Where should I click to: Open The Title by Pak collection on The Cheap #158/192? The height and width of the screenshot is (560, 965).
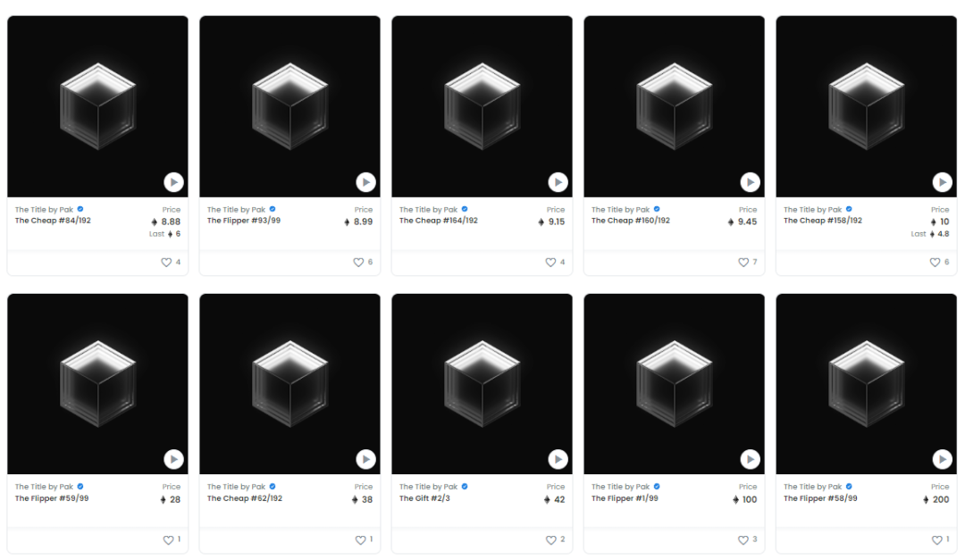[812, 209]
